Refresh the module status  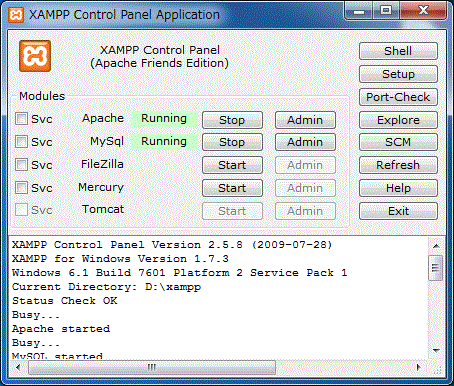click(398, 165)
